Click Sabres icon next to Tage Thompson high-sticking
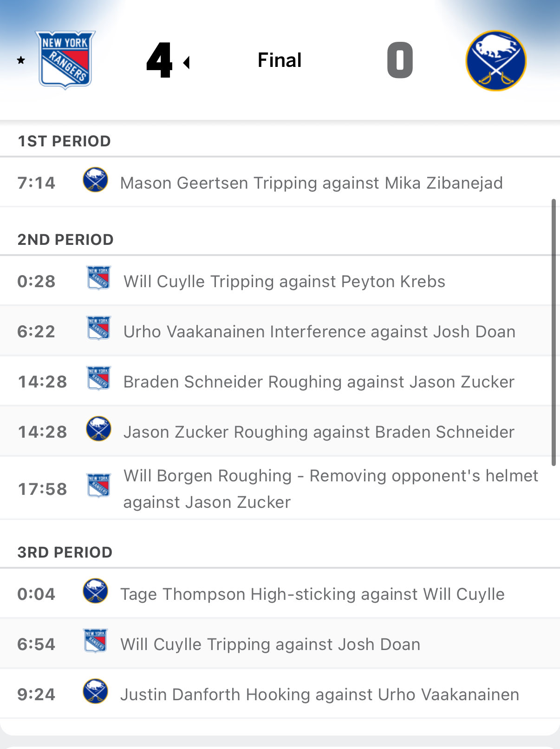 click(95, 591)
